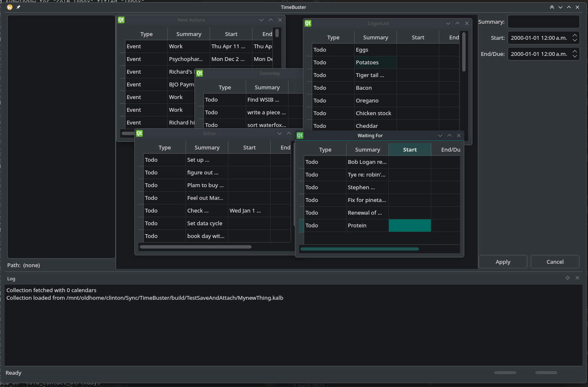Sort Inbox by Summary column header
588x387 pixels.
coord(207,147)
